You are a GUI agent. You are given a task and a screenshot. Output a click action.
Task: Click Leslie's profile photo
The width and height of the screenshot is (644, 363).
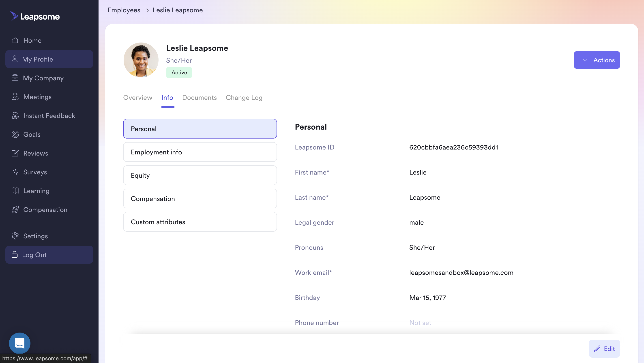(x=141, y=60)
